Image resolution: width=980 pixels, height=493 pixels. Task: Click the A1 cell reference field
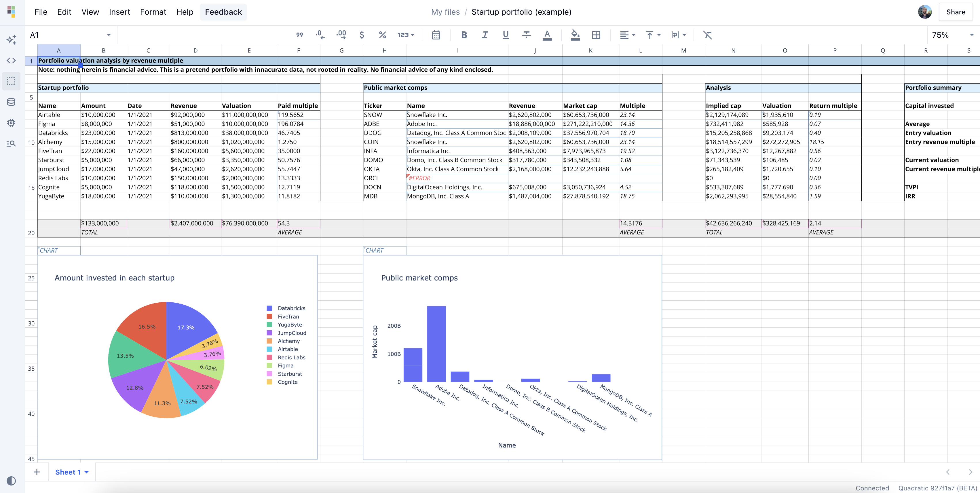point(65,35)
